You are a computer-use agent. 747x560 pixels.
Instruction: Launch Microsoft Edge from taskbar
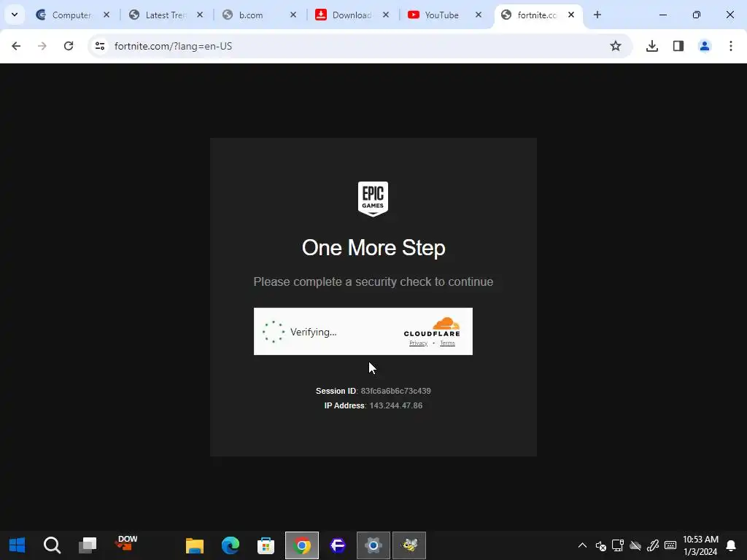(x=230, y=545)
